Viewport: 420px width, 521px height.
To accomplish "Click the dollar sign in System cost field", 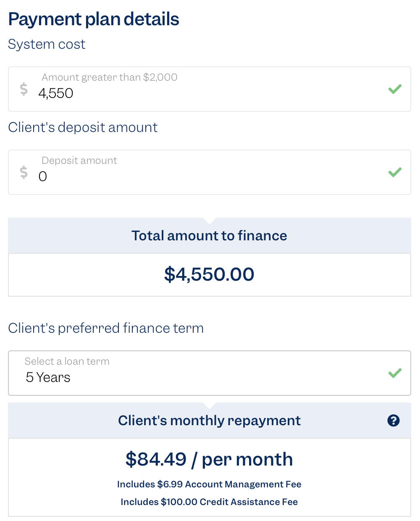I will pyautogui.click(x=24, y=89).
